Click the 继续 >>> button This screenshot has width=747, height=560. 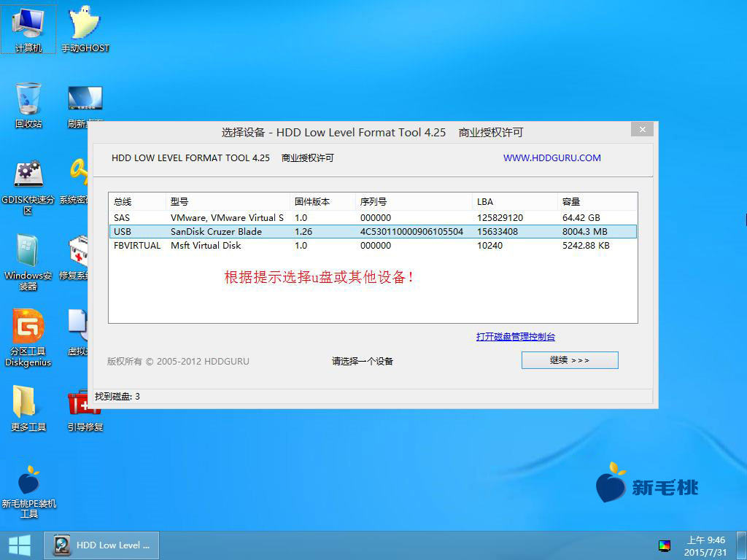(x=570, y=360)
